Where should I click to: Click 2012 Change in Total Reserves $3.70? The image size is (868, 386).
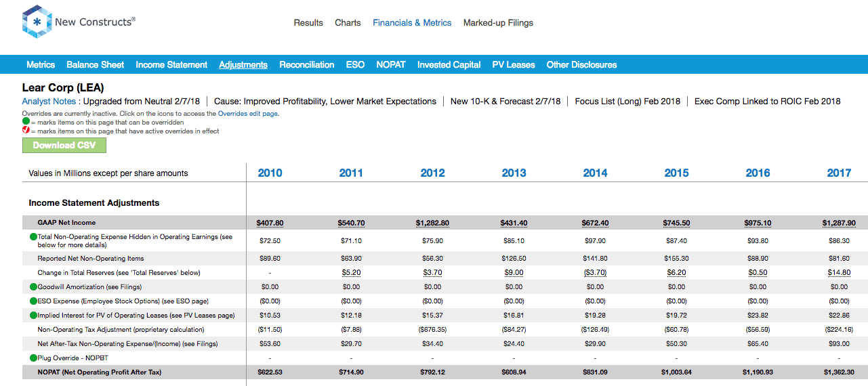pos(432,273)
